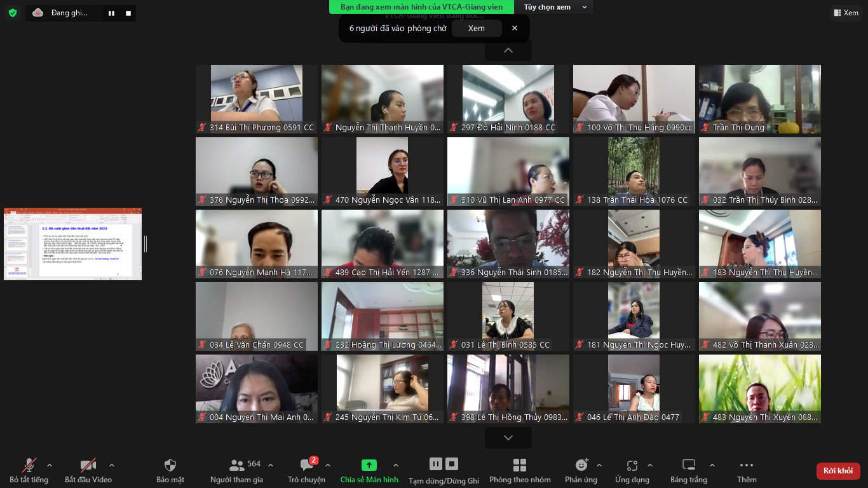Expand audio options arrow beside microphone
The image size is (868, 488).
[x=50, y=464]
